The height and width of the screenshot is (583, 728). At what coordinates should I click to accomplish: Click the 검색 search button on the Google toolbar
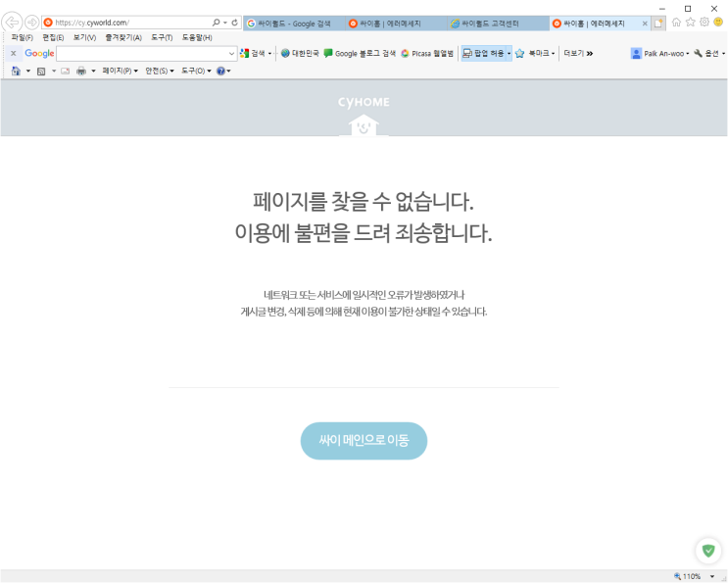pyautogui.click(x=254, y=53)
